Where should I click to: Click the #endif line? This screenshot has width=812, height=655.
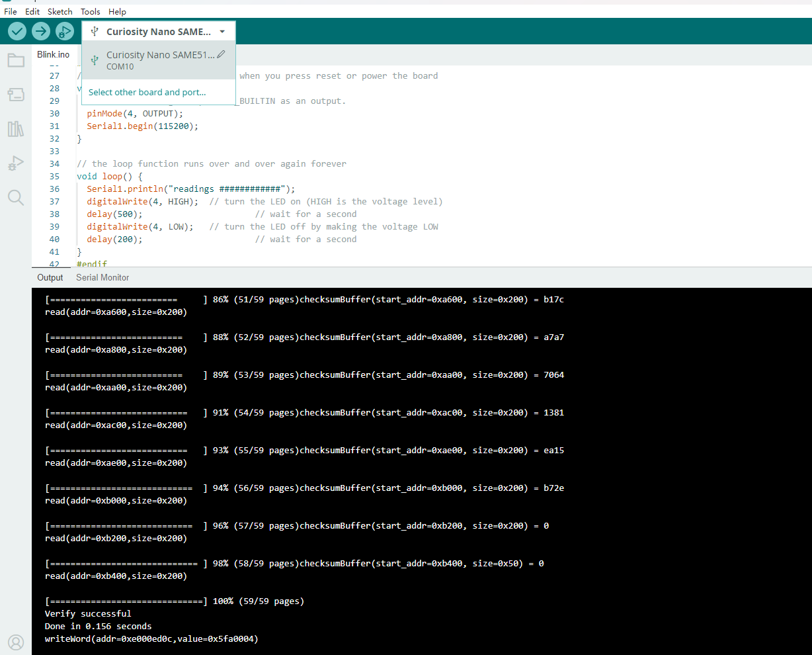[x=92, y=264]
